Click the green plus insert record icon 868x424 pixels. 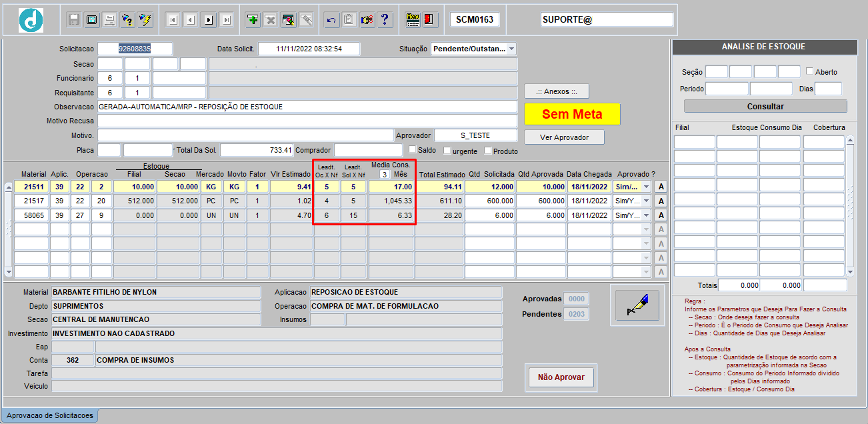tap(253, 20)
